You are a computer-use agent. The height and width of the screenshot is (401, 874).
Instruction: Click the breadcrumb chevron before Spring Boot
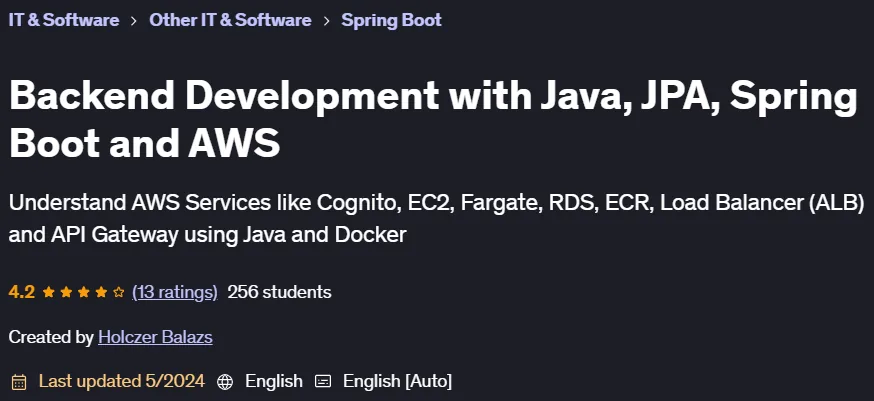(x=327, y=21)
